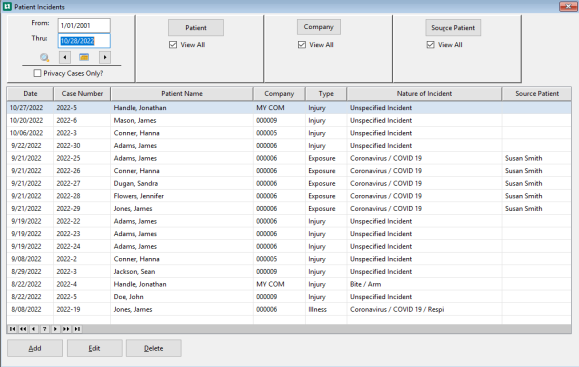This screenshot has width=579, height=367.
Task: Click Coronavirus / COVID 19 / Respi cell
Action: (397, 309)
